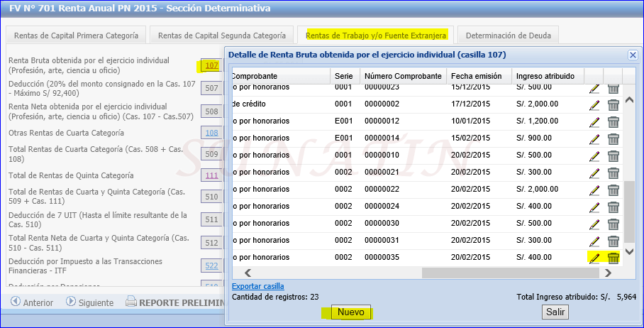Click casilla 512 field
This screenshot has width=644, height=328.
(211, 243)
